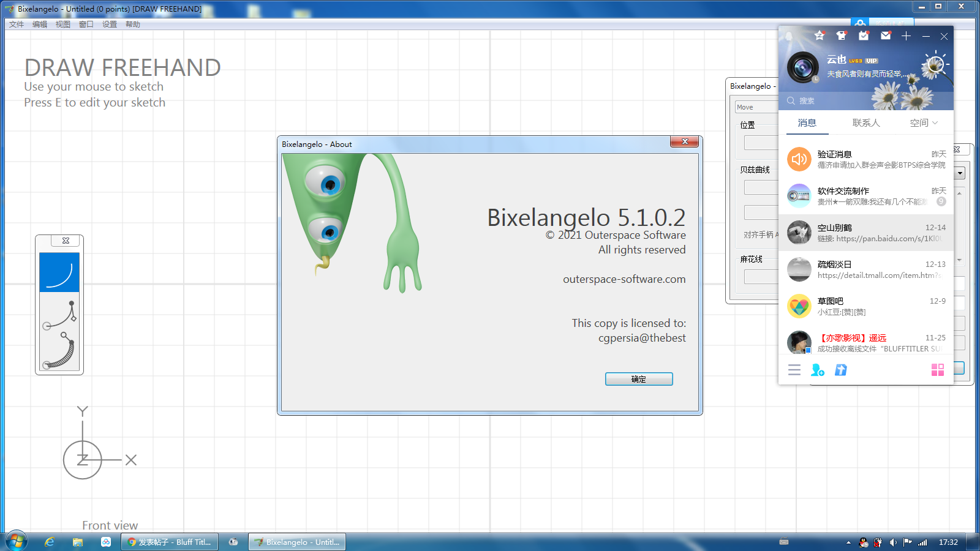The image size is (980, 551).
Task: Click the QQ status indicator on avatar
Action: [815, 80]
